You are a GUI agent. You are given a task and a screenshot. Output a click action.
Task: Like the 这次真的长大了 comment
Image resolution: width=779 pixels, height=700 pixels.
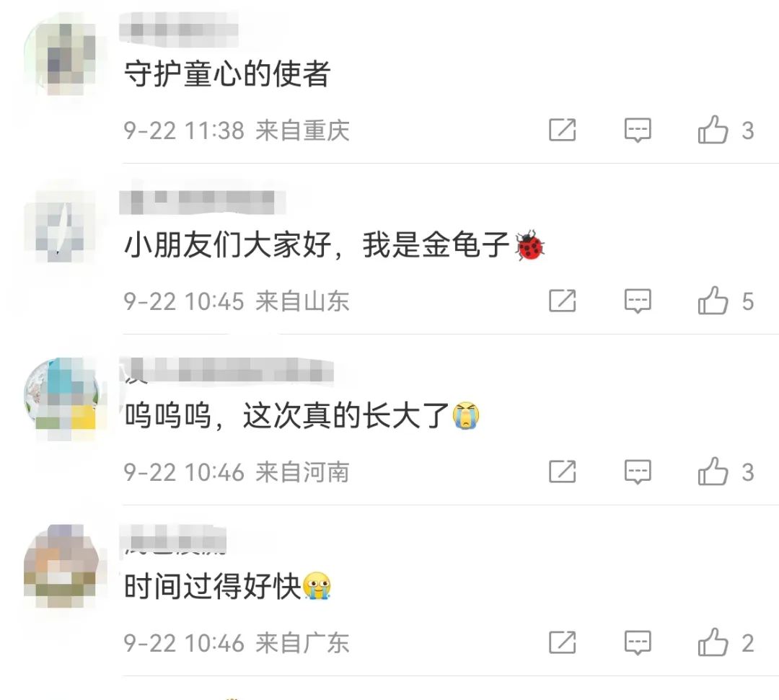713,471
